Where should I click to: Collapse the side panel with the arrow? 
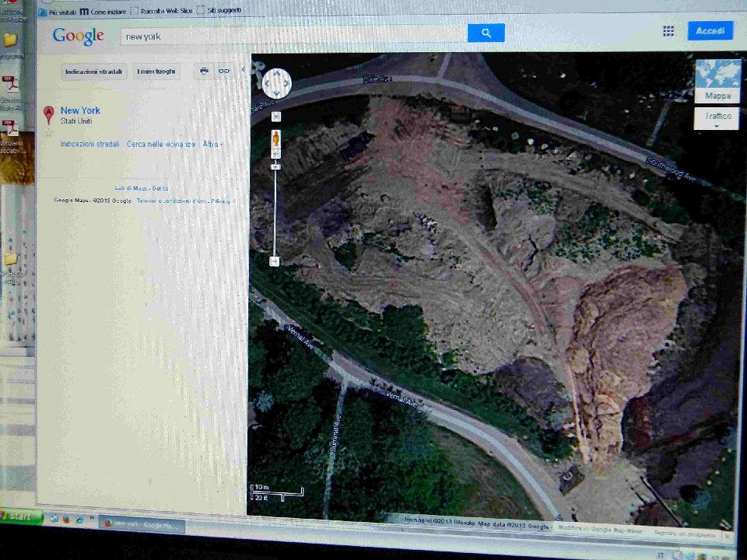243,70
